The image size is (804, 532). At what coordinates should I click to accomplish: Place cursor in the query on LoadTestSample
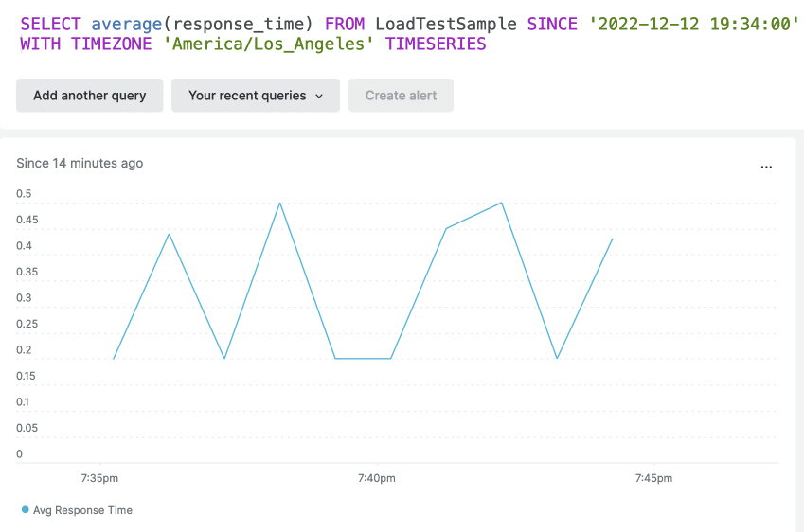pyautogui.click(x=446, y=24)
